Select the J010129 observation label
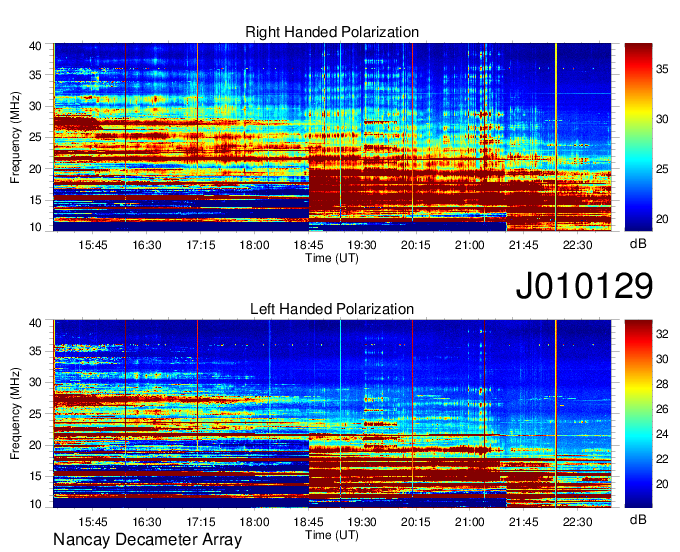Viewport: 680px width, 552px height. click(x=584, y=285)
